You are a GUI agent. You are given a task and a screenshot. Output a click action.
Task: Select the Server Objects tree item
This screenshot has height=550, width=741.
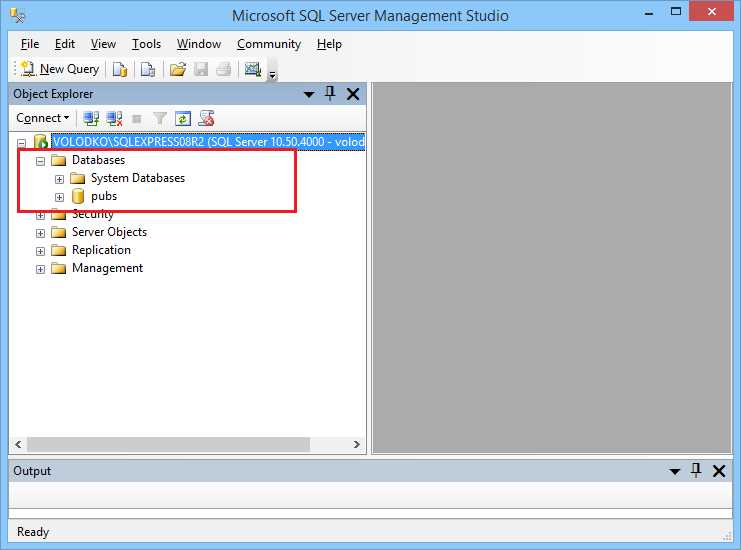pyautogui.click(x=109, y=232)
